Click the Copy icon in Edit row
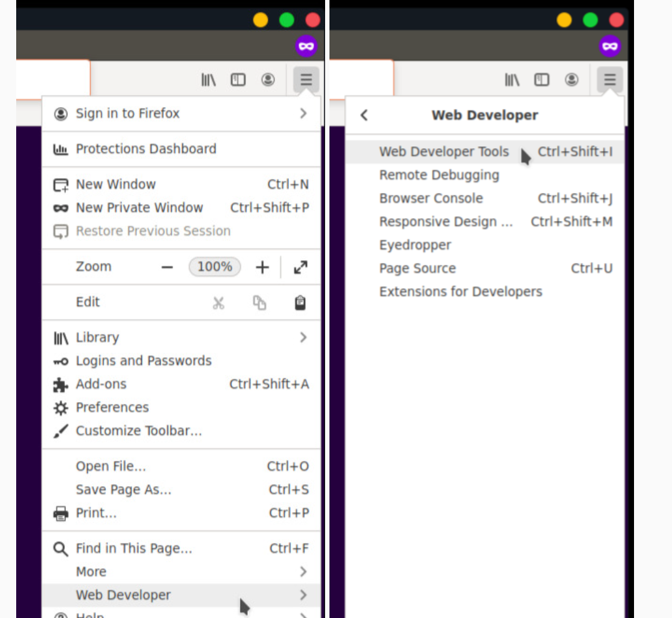The height and width of the screenshot is (618, 672). coord(259,303)
